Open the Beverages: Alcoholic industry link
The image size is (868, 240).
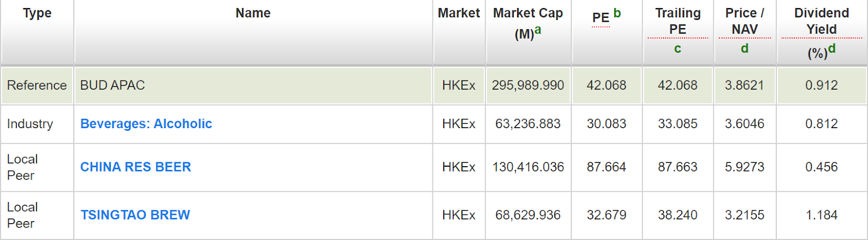coord(146,124)
